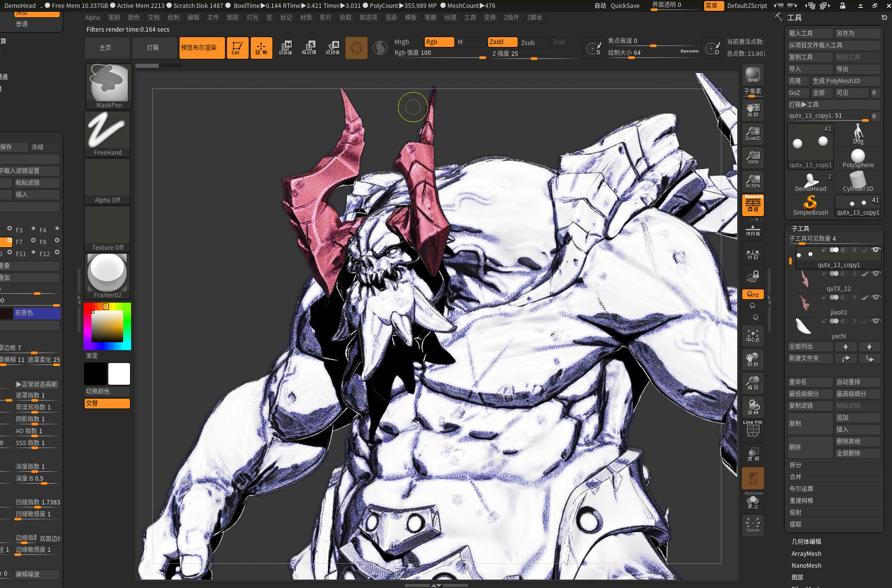Enable the PolyF wireframe display
The image size is (892, 588).
tap(752, 429)
